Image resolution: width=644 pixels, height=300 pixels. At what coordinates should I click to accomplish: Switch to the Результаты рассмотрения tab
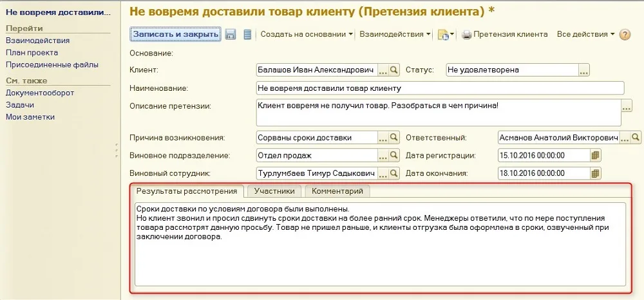pos(187,191)
